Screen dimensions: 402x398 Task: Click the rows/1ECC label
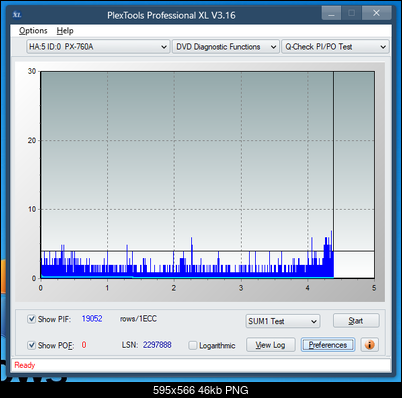[x=138, y=319]
